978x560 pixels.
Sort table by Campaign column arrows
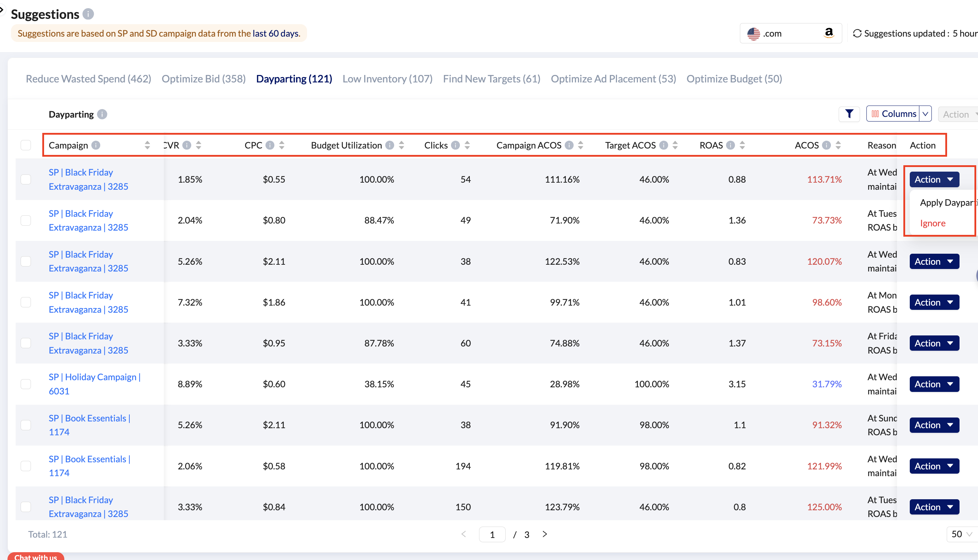(x=147, y=145)
